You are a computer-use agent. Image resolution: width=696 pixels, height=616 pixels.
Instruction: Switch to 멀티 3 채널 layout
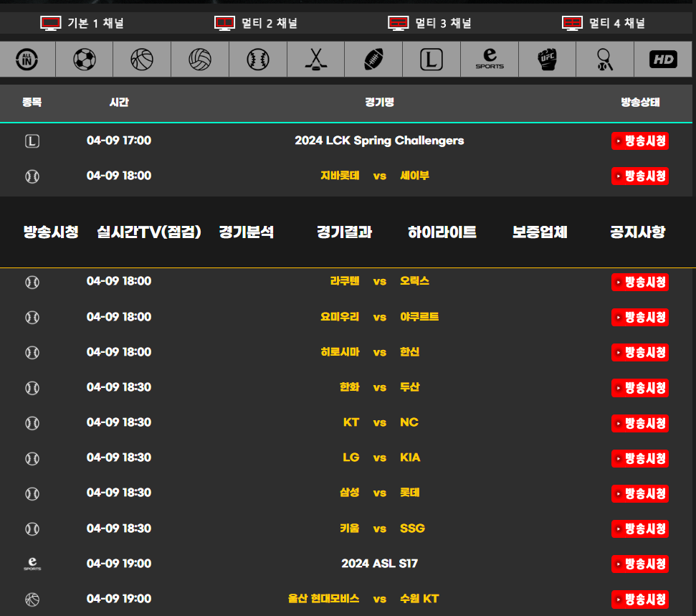pyautogui.click(x=429, y=23)
